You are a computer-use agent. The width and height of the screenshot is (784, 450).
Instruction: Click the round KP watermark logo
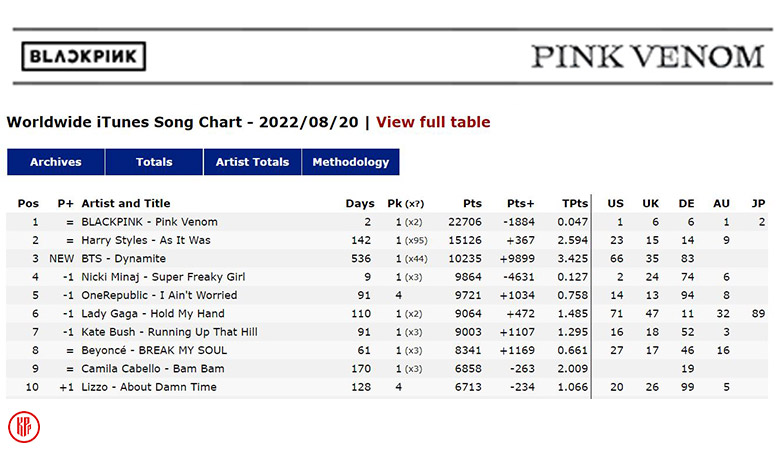[x=24, y=426]
